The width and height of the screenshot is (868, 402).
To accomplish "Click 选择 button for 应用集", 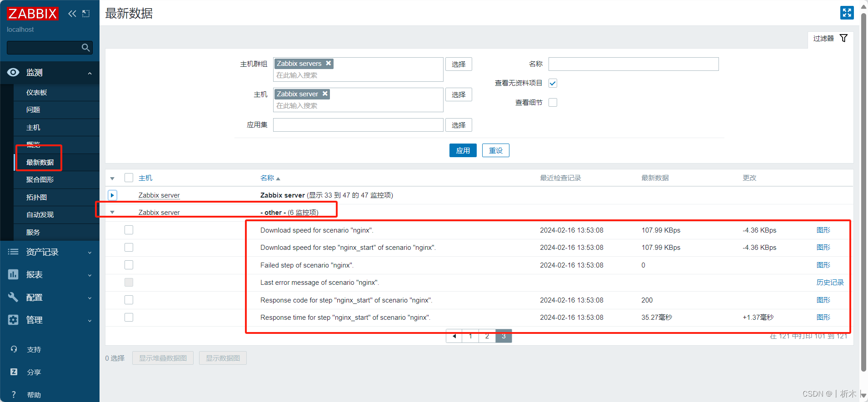I will 459,125.
